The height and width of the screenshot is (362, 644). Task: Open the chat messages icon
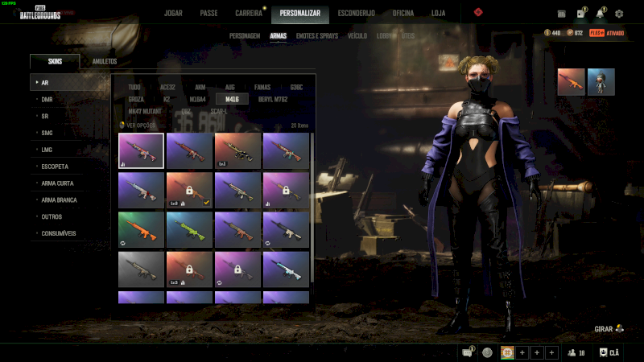pyautogui.click(x=468, y=352)
